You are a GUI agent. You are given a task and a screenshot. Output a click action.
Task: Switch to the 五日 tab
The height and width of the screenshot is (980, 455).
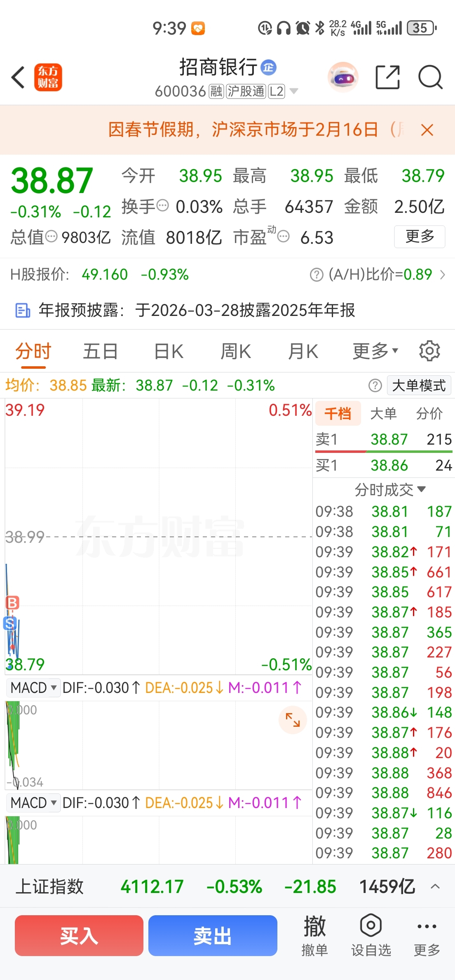[101, 351]
